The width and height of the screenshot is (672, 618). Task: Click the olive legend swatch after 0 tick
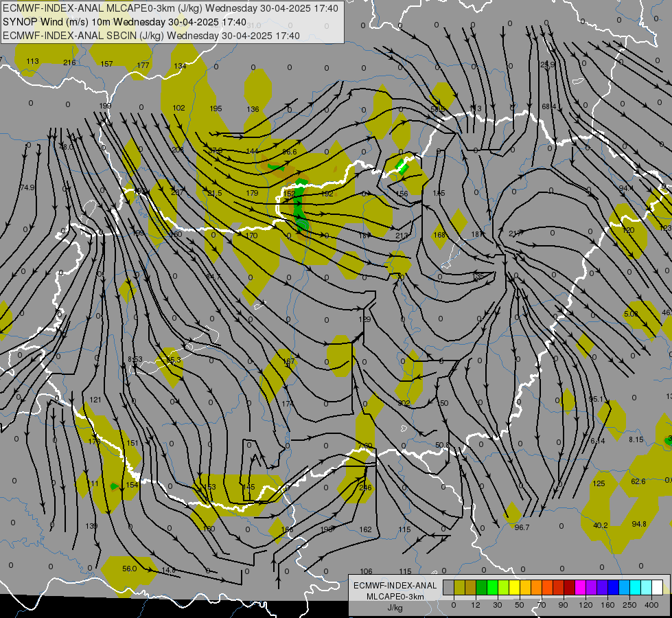[x=459, y=587]
